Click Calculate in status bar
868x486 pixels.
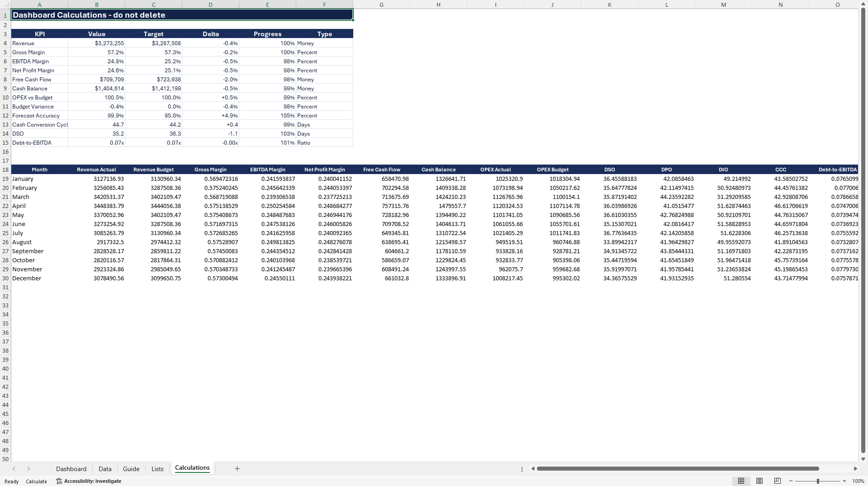(36, 481)
